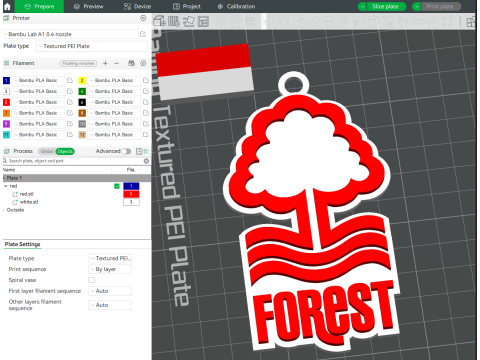Toggle the Advanced mode switch

pos(126,151)
